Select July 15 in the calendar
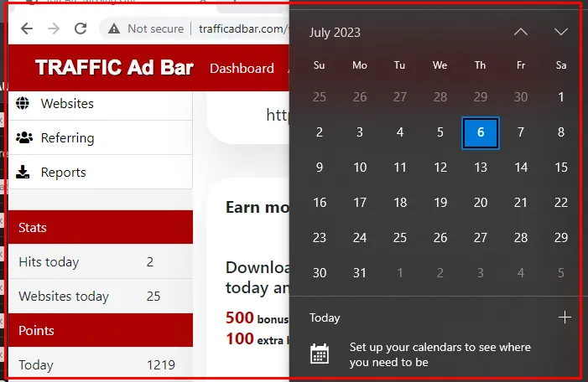The width and height of the screenshot is (588, 382). coord(561,168)
